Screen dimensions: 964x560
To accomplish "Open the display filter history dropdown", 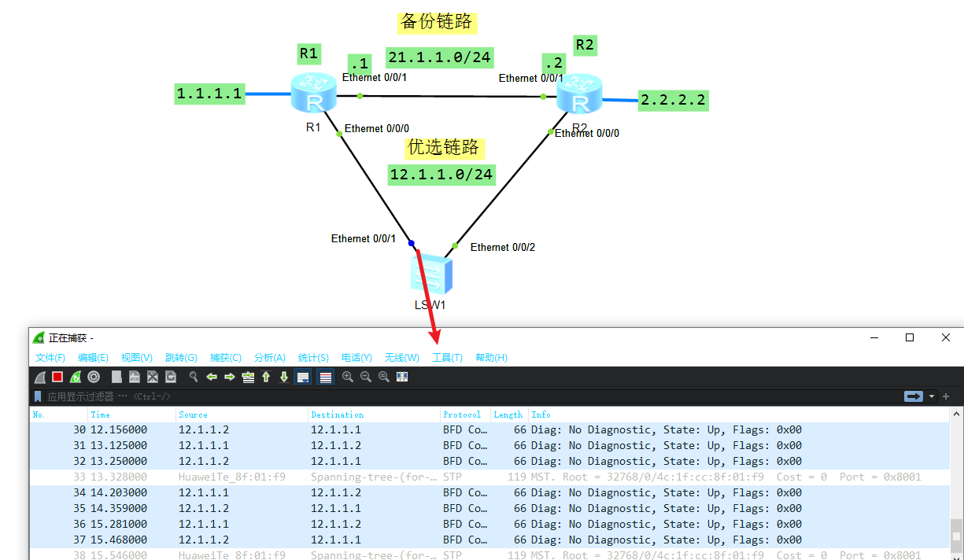I will point(933,396).
